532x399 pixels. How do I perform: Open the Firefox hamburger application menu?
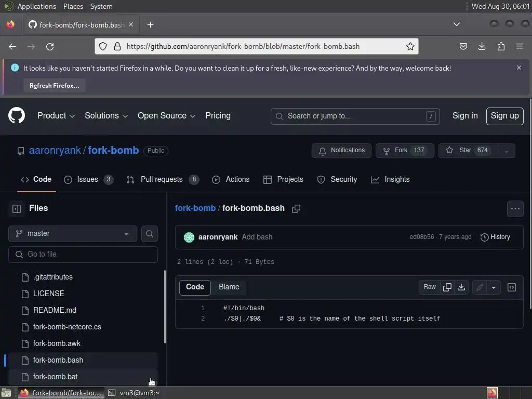[x=520, y=46]
